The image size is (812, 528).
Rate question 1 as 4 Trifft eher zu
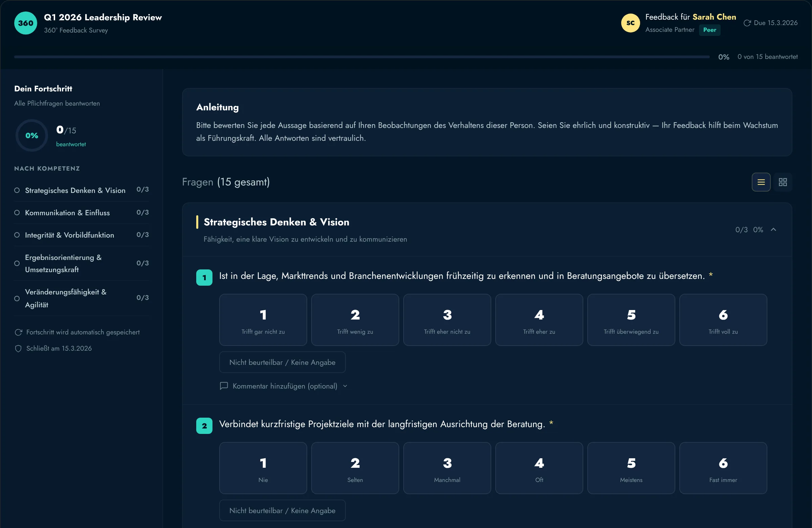coord(539,320)
